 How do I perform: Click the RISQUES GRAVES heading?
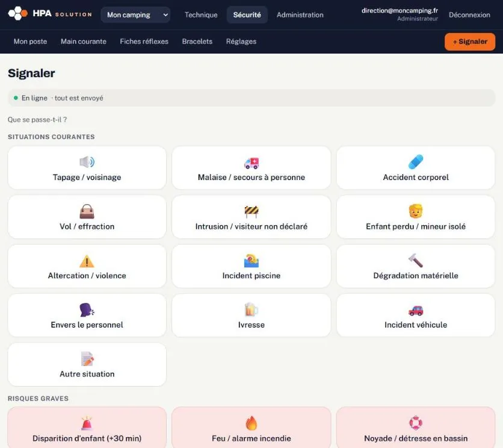tap(38, 399)
